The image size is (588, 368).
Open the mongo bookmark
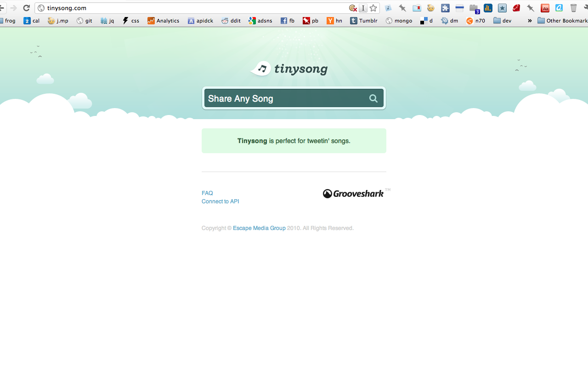coord(399,21)
